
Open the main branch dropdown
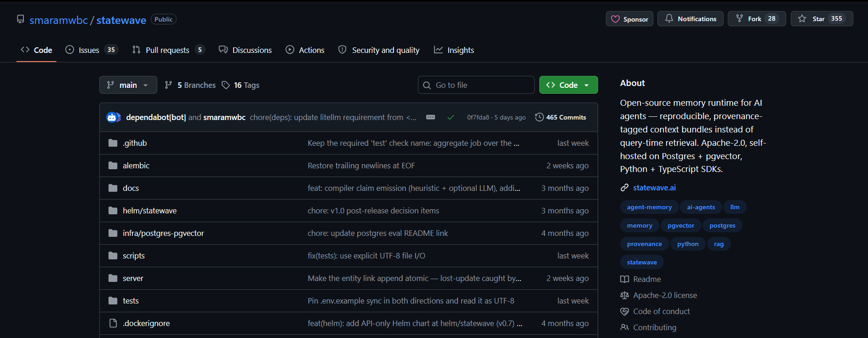[128, 85]
